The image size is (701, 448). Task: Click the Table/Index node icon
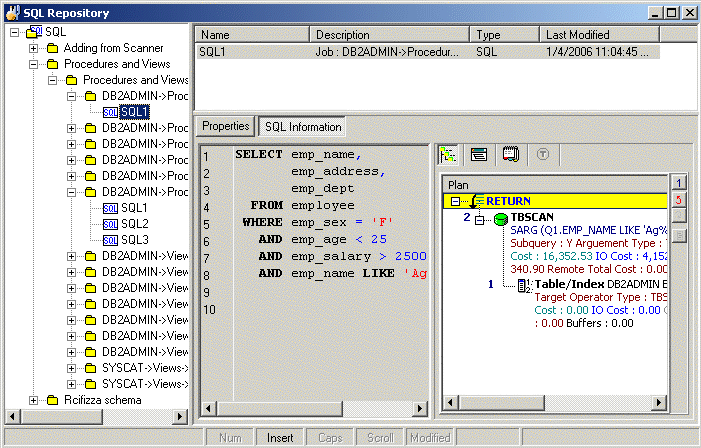pyautogui.click(x=524, y=285)
